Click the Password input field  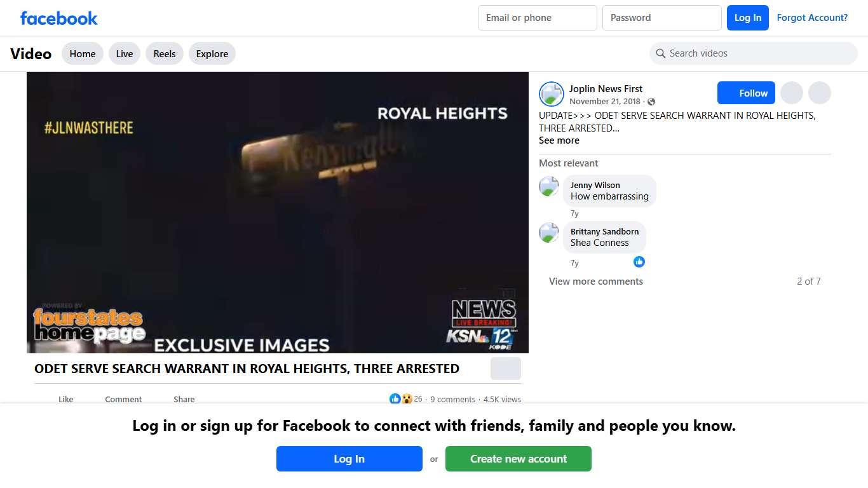click(x=661, y=18)
